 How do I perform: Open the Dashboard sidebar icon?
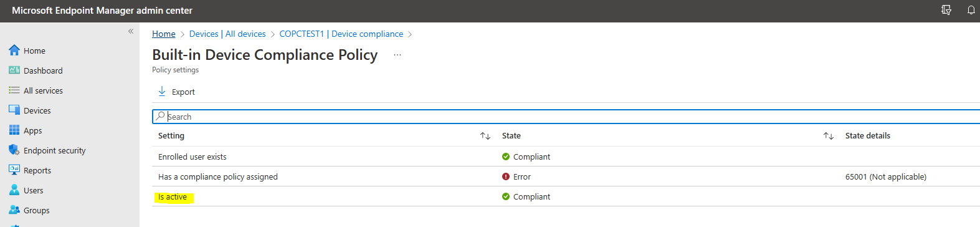click(14, 70)
